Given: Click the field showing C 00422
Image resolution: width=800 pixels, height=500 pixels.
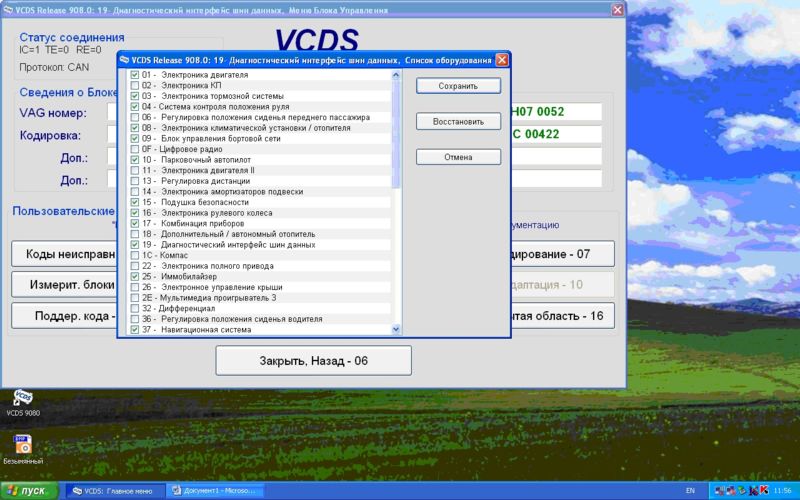Looking at the screenshot, I should (556, 134).
